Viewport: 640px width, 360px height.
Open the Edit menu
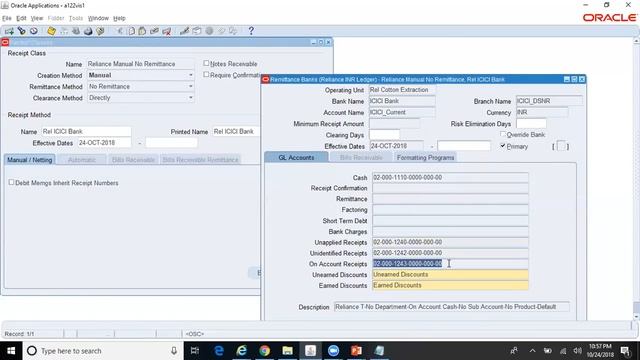[21, 18]
